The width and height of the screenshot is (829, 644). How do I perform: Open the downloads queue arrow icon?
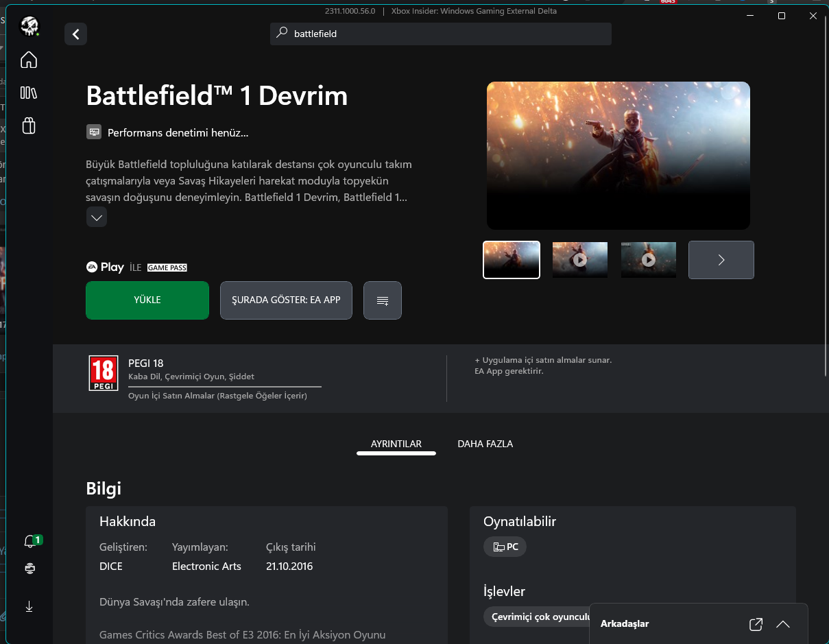coord(29,607)
